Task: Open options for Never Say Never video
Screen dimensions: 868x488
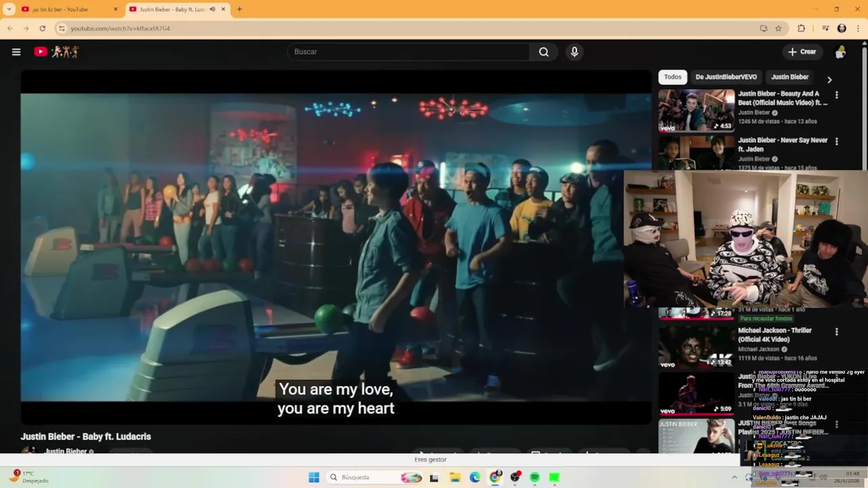Action: click(836, 142)
